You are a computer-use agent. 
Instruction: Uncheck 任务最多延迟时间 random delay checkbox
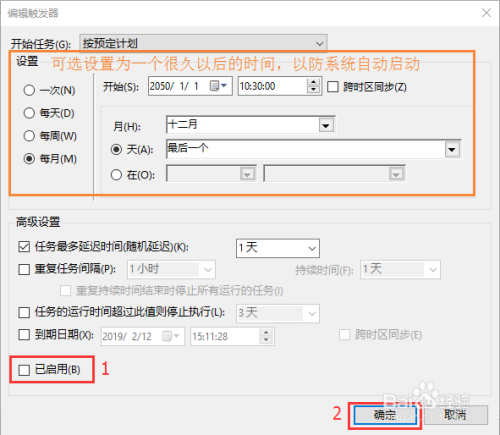[24, 247]
